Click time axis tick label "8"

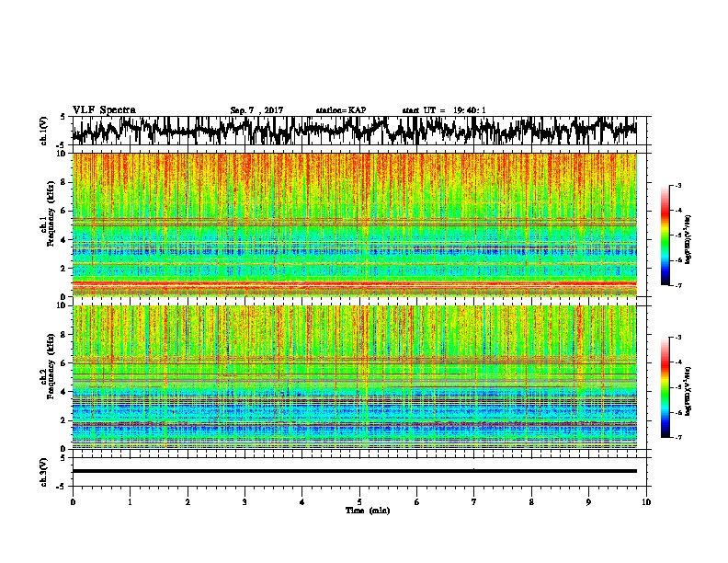531,502
